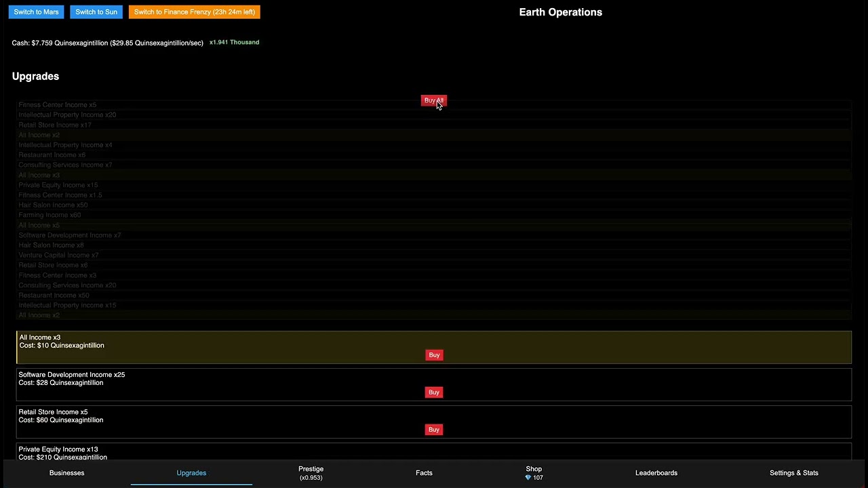Screen dimensions: 868x488
Task: Select purchased Hair Salon Income x8 row
Action: coord(434,245)
